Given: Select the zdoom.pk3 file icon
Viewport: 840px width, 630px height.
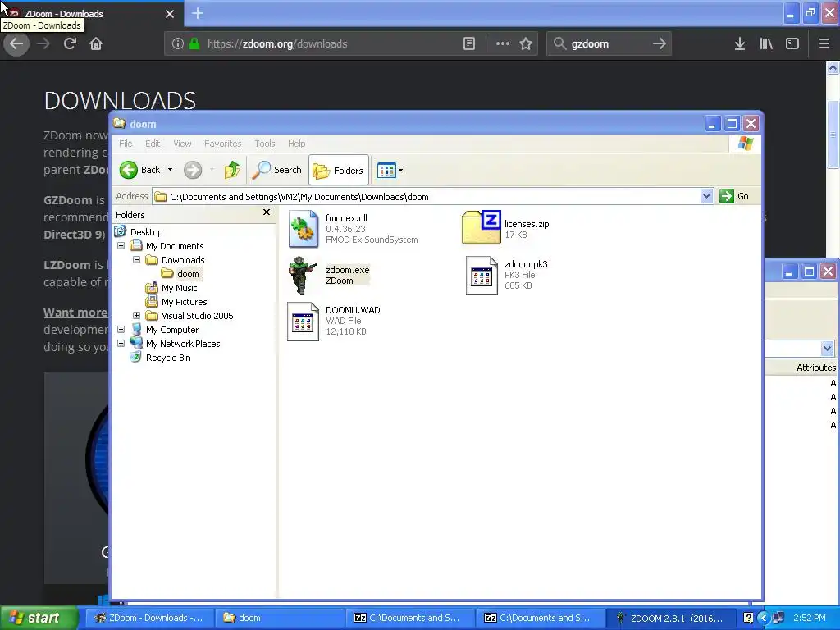Looking at the screenshot, I should coord(481,276).
